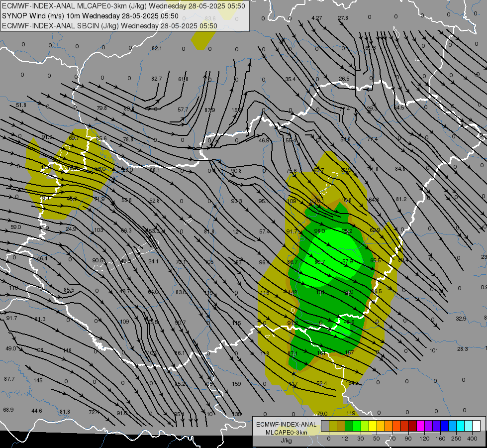Select the gray swatch in the MLCAPE legend

[x=325, y=426]
